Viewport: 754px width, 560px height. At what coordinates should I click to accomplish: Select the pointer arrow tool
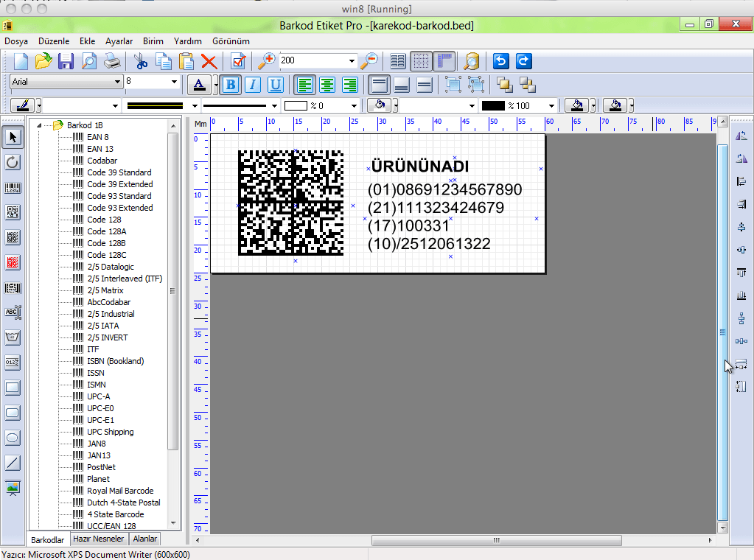coord(13,138)
